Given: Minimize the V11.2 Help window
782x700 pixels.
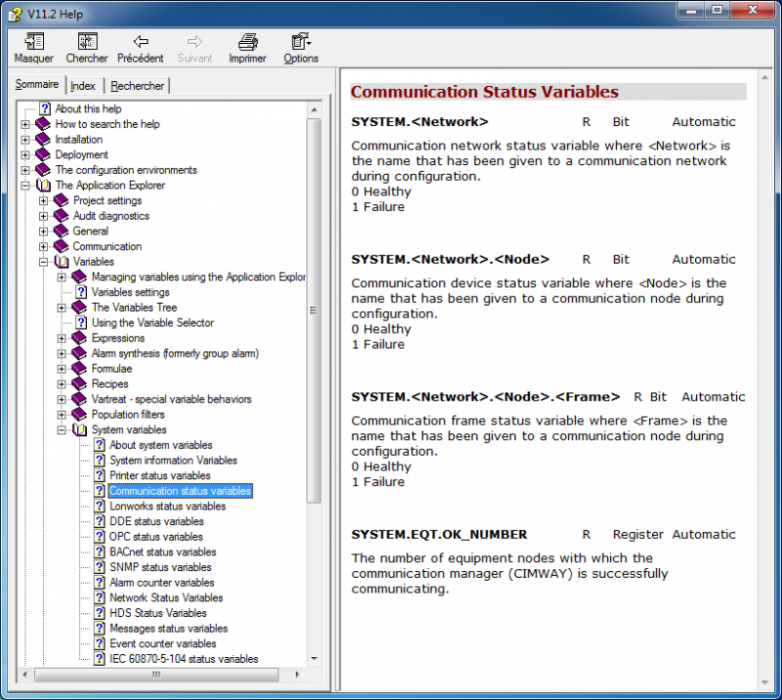Looking at the screenshot, I should [x=691, y=10].
